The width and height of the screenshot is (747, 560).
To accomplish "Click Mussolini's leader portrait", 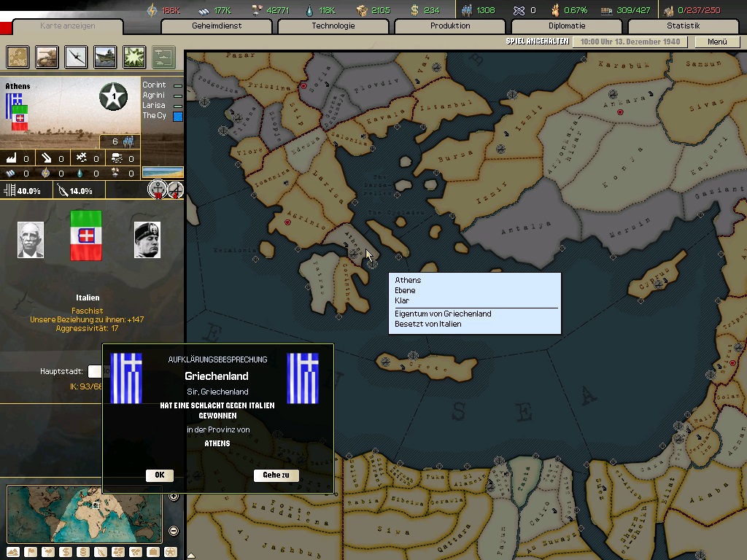I will pos(147,241).
